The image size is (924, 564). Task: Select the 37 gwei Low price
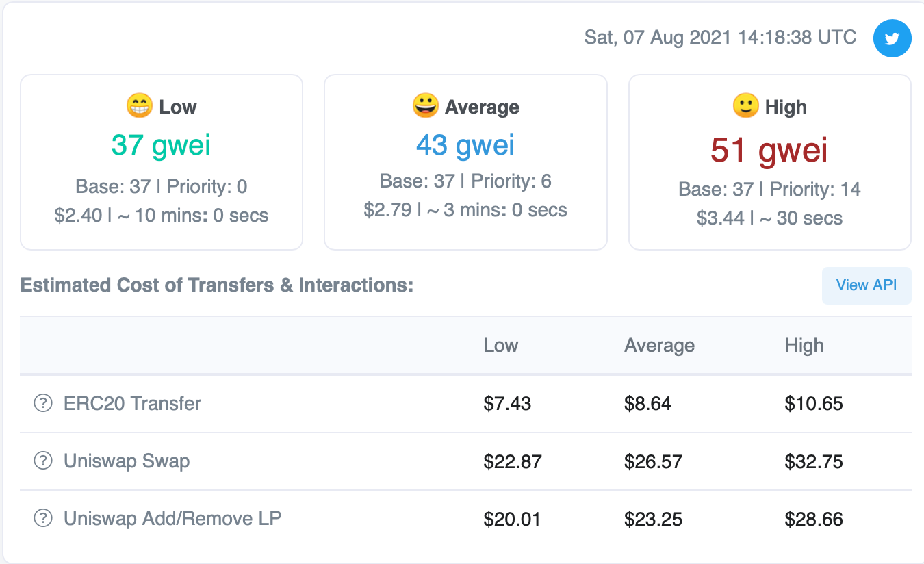coord(161,145)
